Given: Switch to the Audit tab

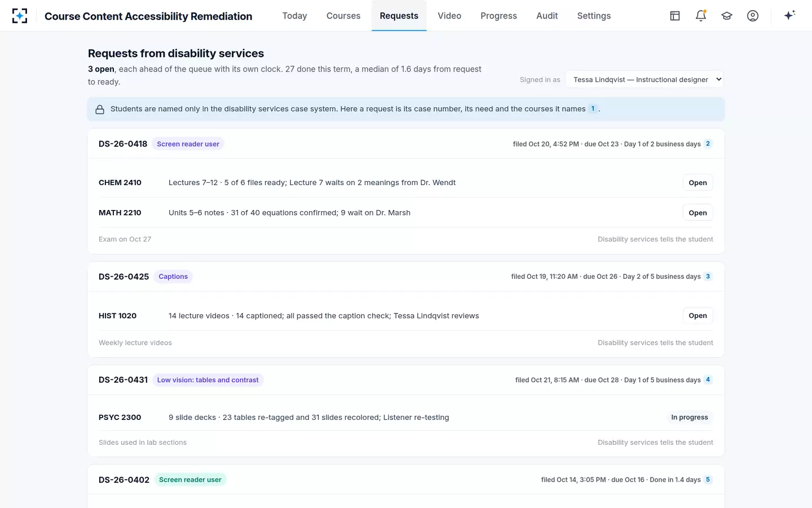Looking at the screenshot, I should point(547,16).
